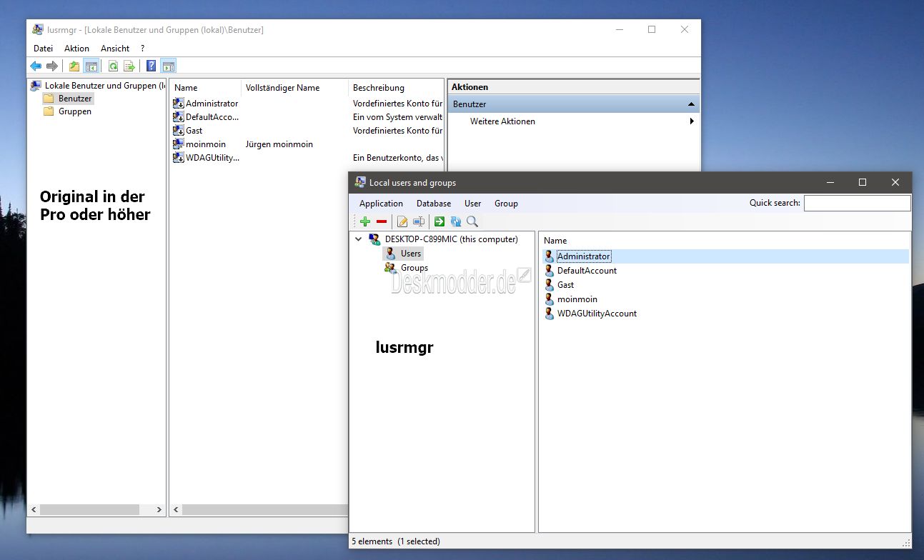Viewport: 924px width, 560px height.
Task: Click the magnifying glass search icon
Action: pyautogui.click(x=472, y=221)
